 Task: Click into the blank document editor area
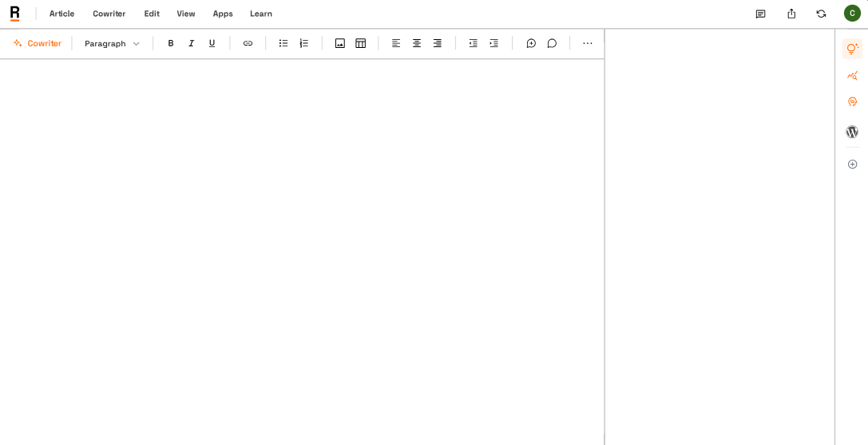point(302,252)
